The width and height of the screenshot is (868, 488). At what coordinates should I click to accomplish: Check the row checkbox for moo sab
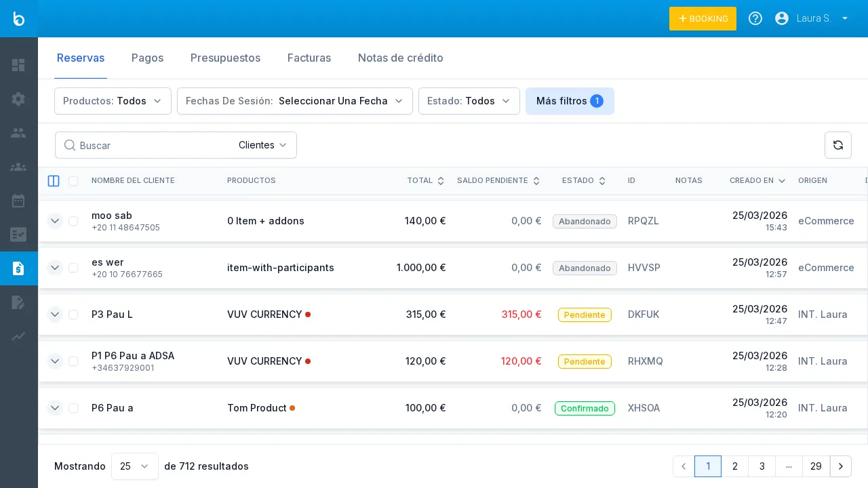click(73, 220)
